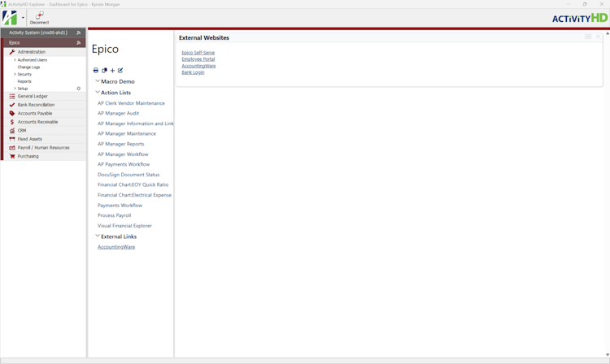Click the CRM icon
This screenshot has width=610, height=364.
(x=12, y=131)
